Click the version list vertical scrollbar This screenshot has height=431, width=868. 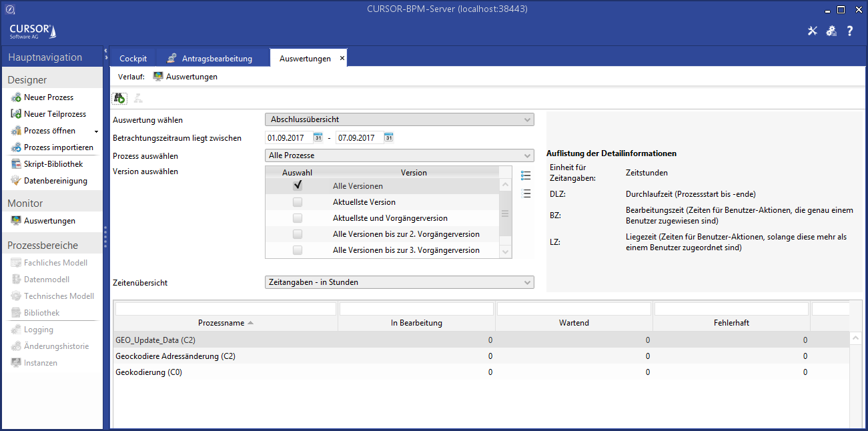pyautogui.click(x=505, y=213)
